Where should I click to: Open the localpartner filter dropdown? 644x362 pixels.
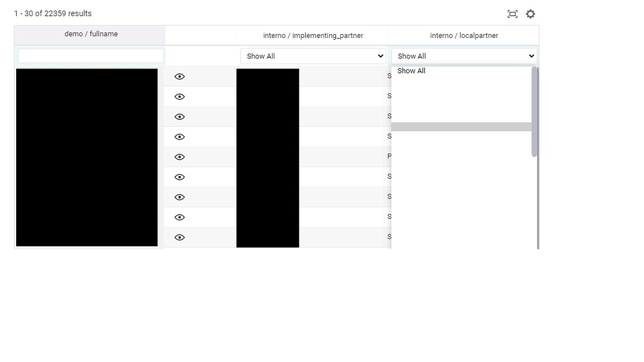pos(464,55)
